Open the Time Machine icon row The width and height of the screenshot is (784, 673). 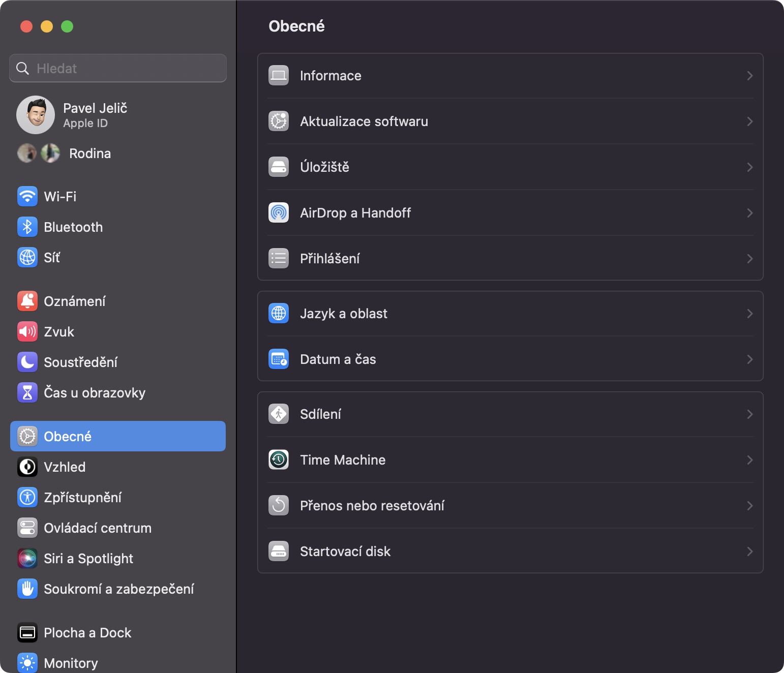tap(279, 460)
